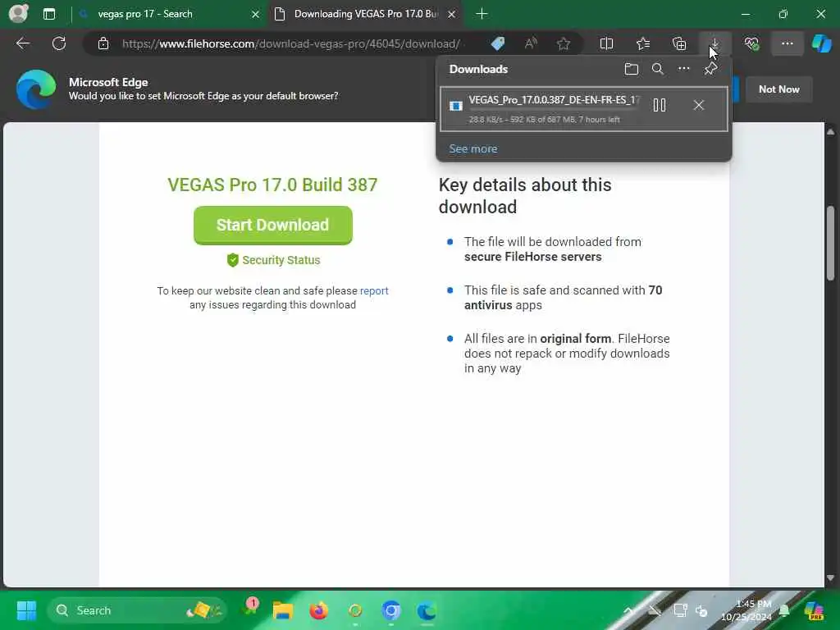Image resolution: width=840 pixels, height=630 pixels.
Task: Show hidden system tray icons
Action: tap(628, 610)
